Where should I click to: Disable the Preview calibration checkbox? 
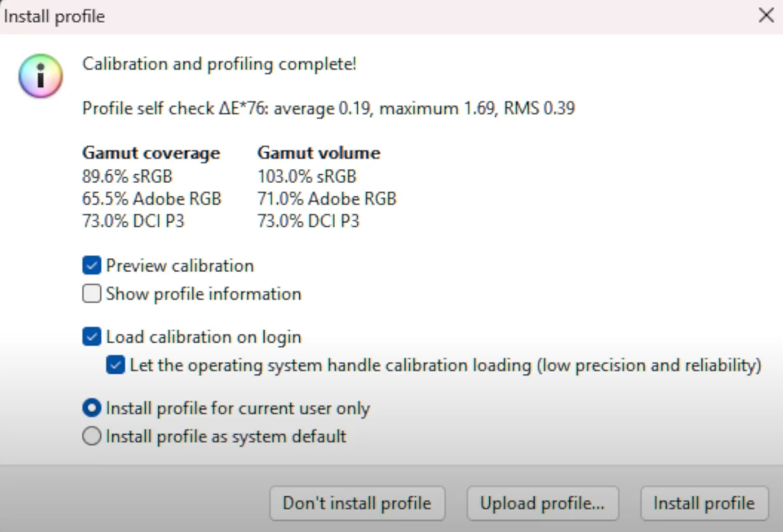coord(92,265)
